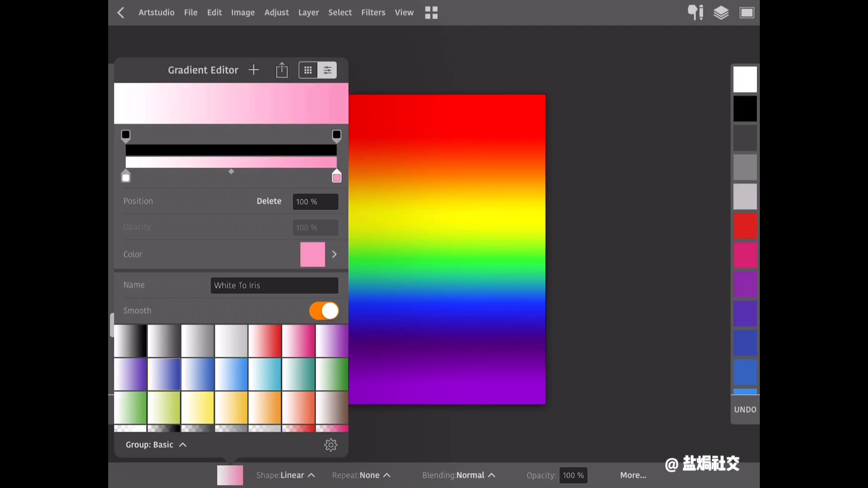The image size is (868, 488).
Task: Click the back arrow icon
Action: [x=121, y=13]
